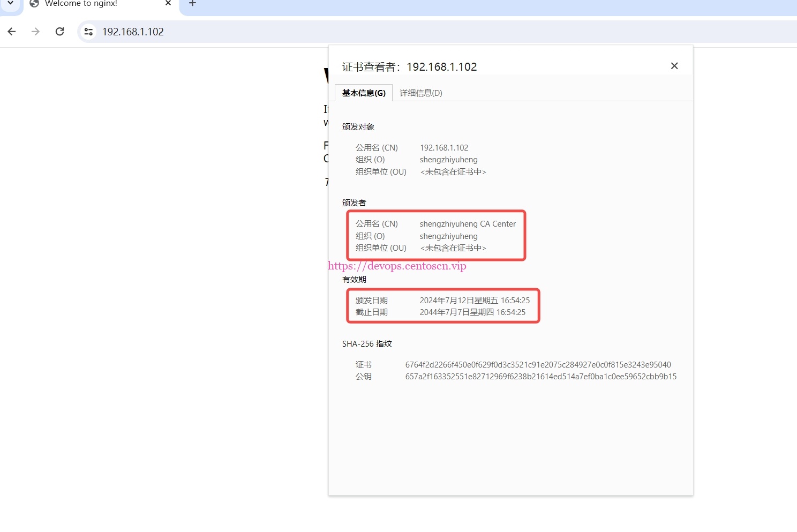Switch to the 详细信息(D) tab
This screenshot has width=797, height=532.
pos(420,93)
